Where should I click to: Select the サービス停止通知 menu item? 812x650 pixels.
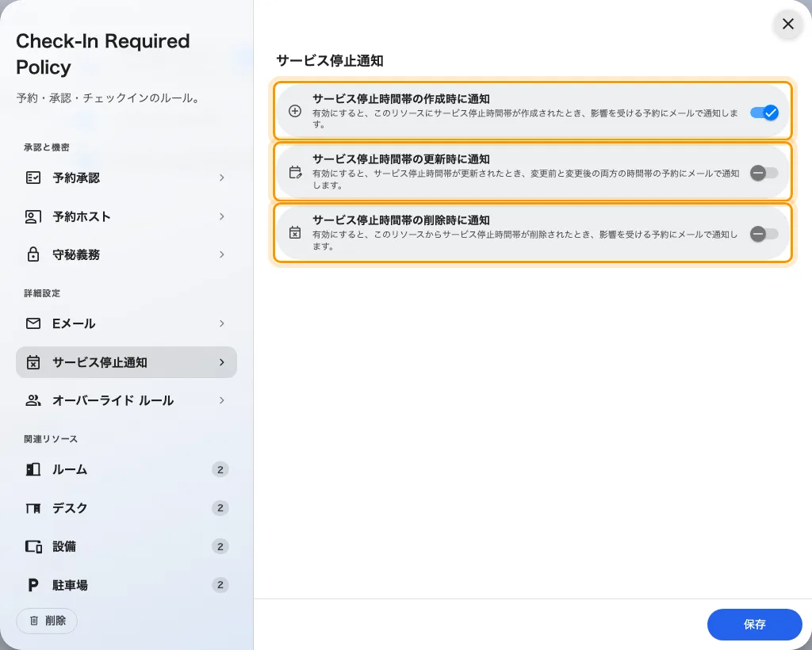(x=126, y=362)
